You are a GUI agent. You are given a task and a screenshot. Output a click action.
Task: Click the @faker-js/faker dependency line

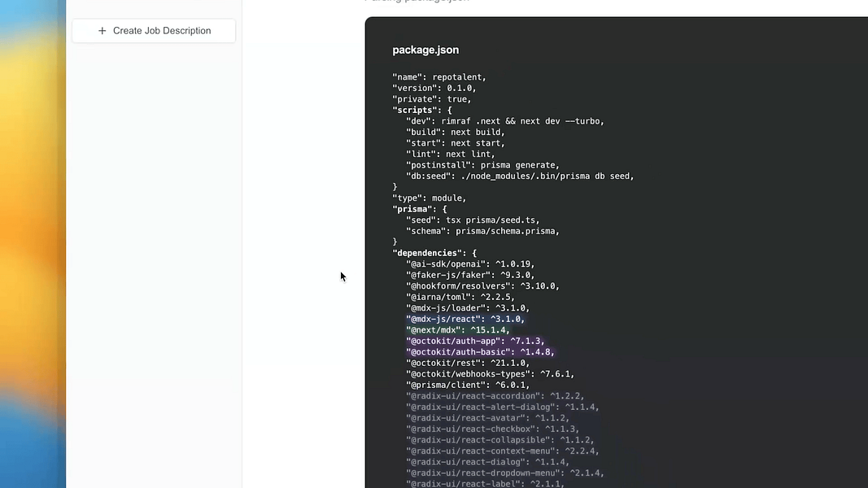[x=470, y=275]
